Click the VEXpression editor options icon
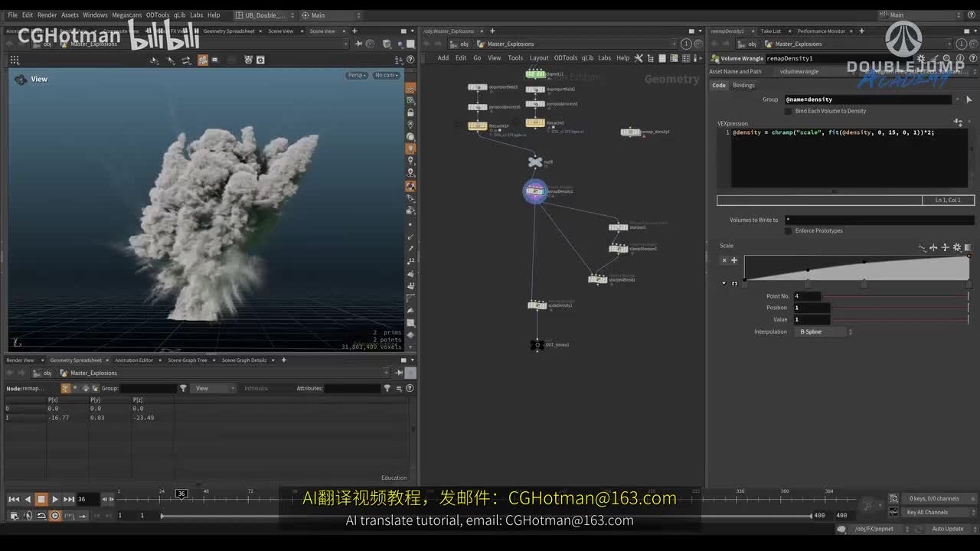 (x=958, y=122)
